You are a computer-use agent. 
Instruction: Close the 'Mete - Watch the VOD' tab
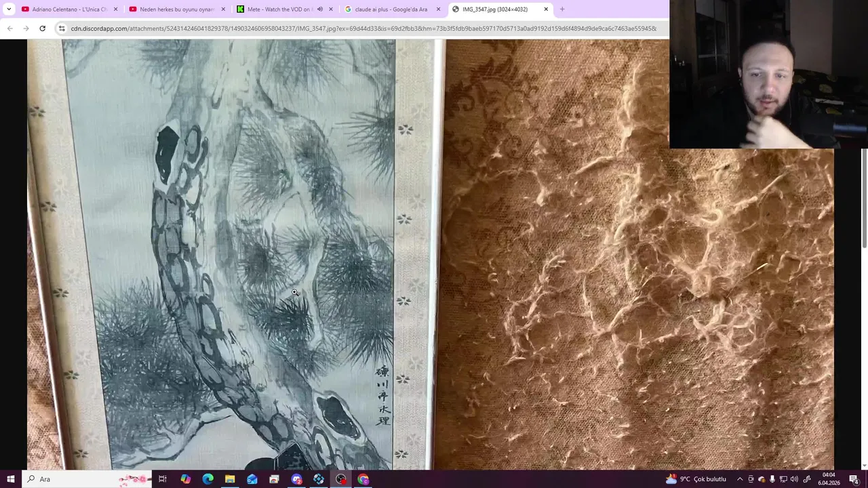(331, 9)
